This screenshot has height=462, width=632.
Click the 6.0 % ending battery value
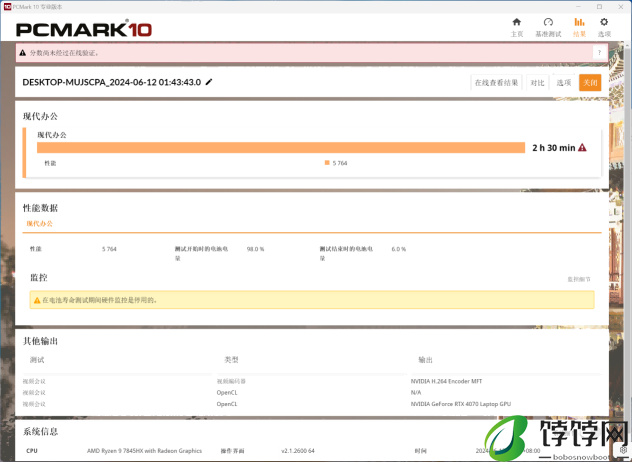coord(399,249)
